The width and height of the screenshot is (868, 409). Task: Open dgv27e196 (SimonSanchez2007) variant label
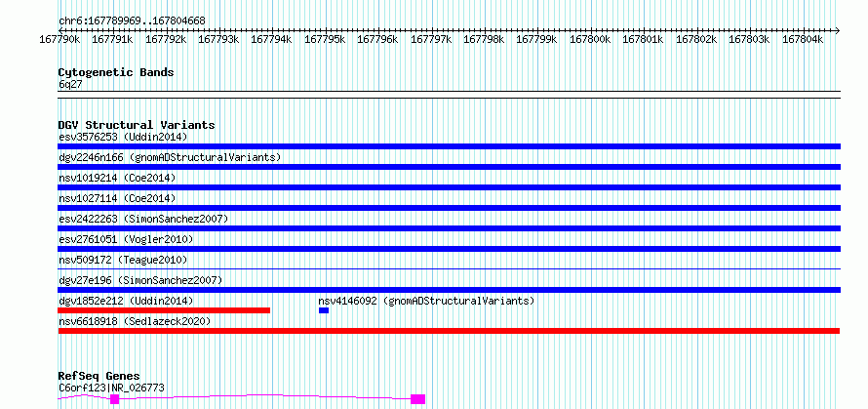click(x=140, y=280)
